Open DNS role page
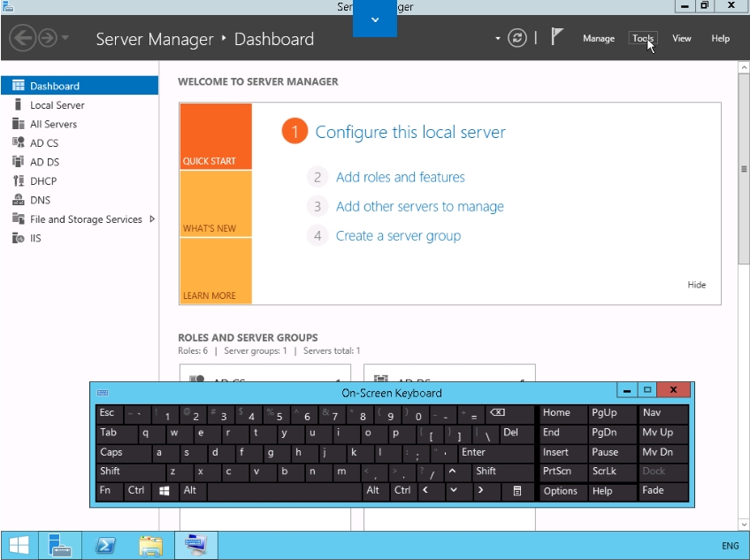This screenshot has height=560, width=750. (80, 200)
